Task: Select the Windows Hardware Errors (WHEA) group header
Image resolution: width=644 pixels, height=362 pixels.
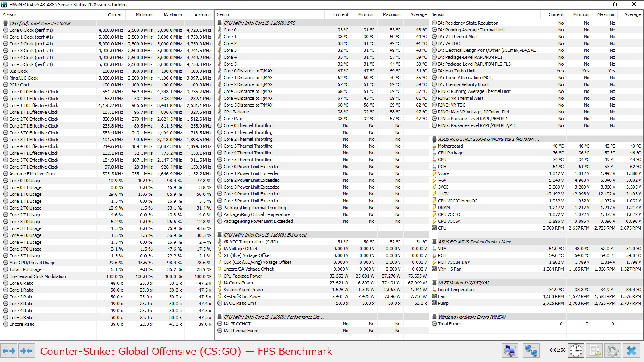Action: pyautogui.click(x=537, y=317)
